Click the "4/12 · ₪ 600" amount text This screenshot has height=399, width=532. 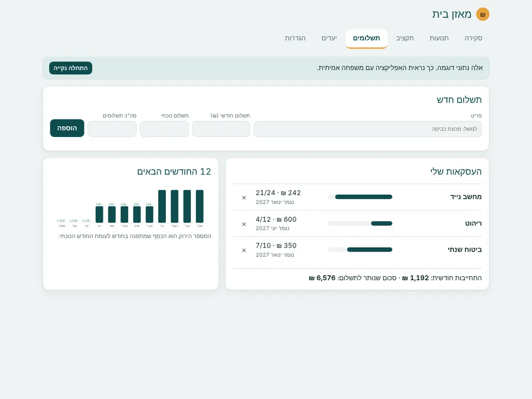[x=276, y=220]
